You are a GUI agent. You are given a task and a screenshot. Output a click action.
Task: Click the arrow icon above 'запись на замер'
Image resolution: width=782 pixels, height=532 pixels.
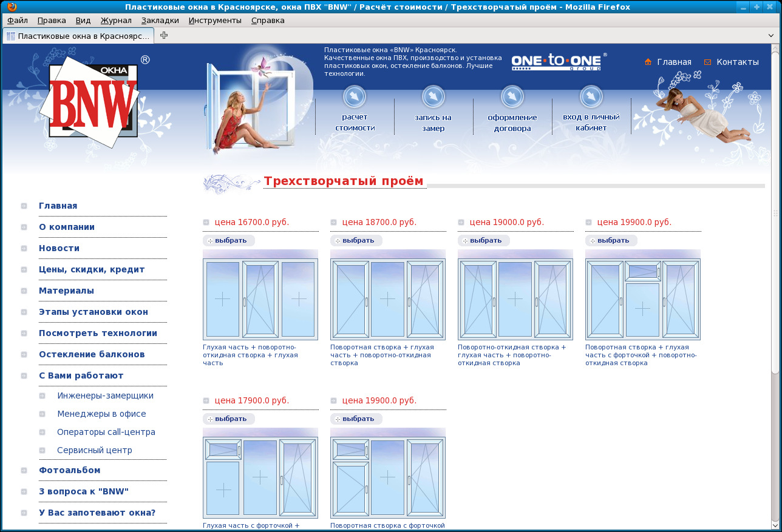433,96
